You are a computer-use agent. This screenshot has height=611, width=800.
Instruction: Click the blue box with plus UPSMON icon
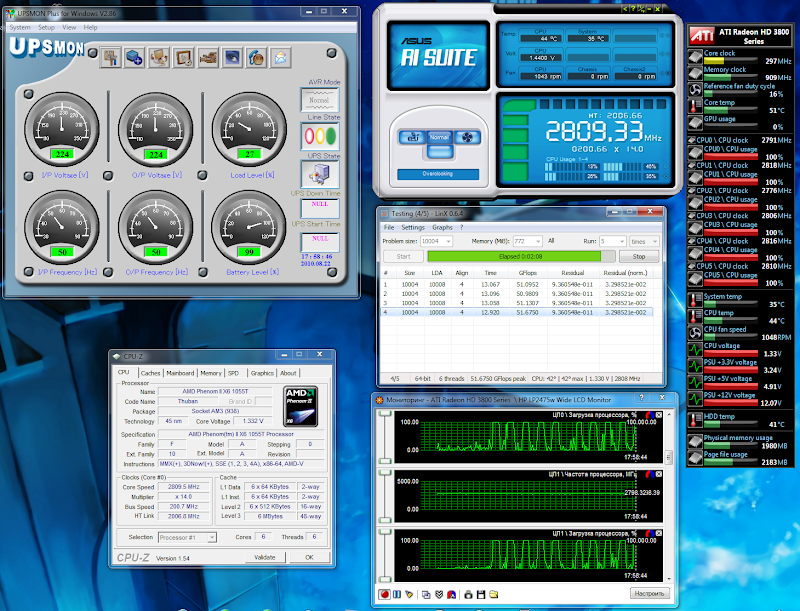134,57
